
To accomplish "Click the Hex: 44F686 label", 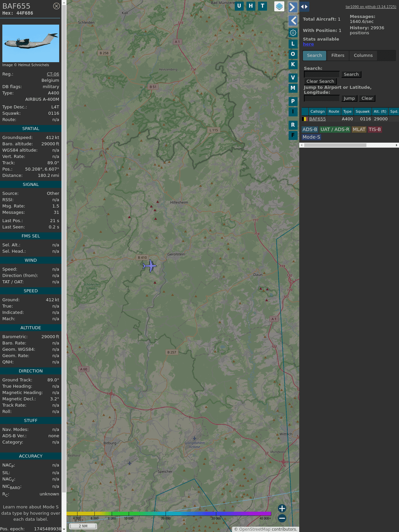I will click(x=18, y=13).
